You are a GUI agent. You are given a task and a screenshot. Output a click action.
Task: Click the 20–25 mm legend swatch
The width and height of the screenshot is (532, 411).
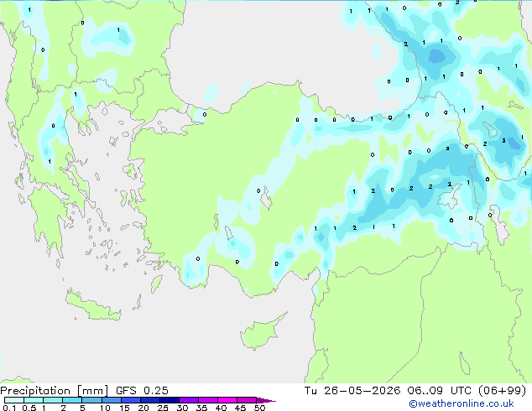(150, 400)
